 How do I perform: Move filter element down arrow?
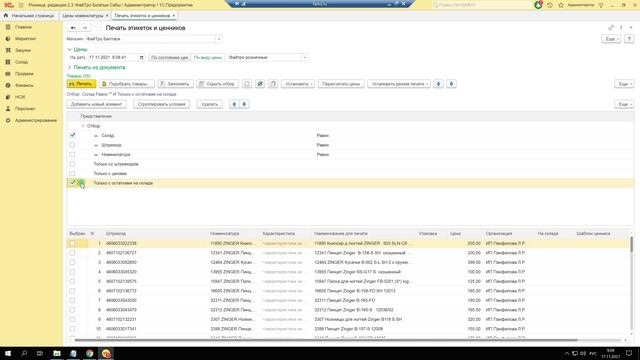coord(244,104)
